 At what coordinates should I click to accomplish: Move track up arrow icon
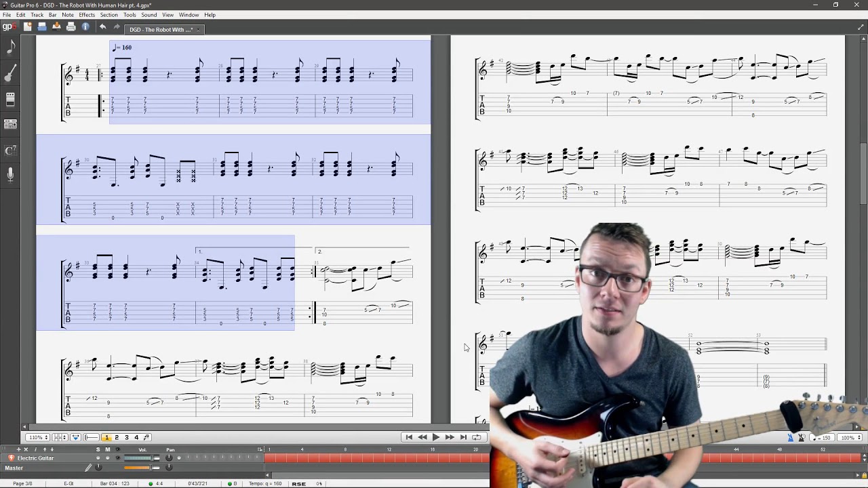[x=45, y=449]
